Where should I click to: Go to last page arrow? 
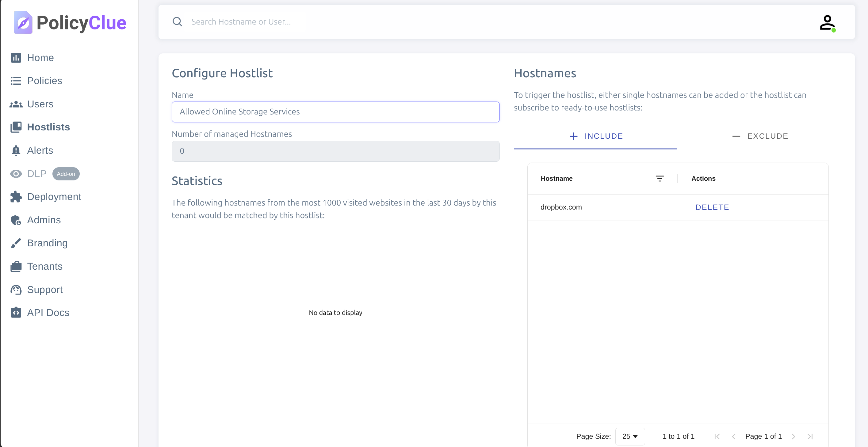(810, 436)
